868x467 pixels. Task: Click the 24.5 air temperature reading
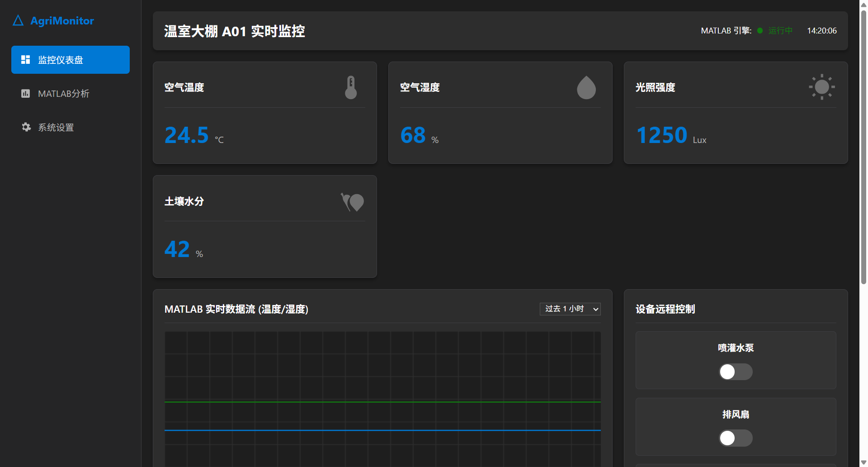186,135
